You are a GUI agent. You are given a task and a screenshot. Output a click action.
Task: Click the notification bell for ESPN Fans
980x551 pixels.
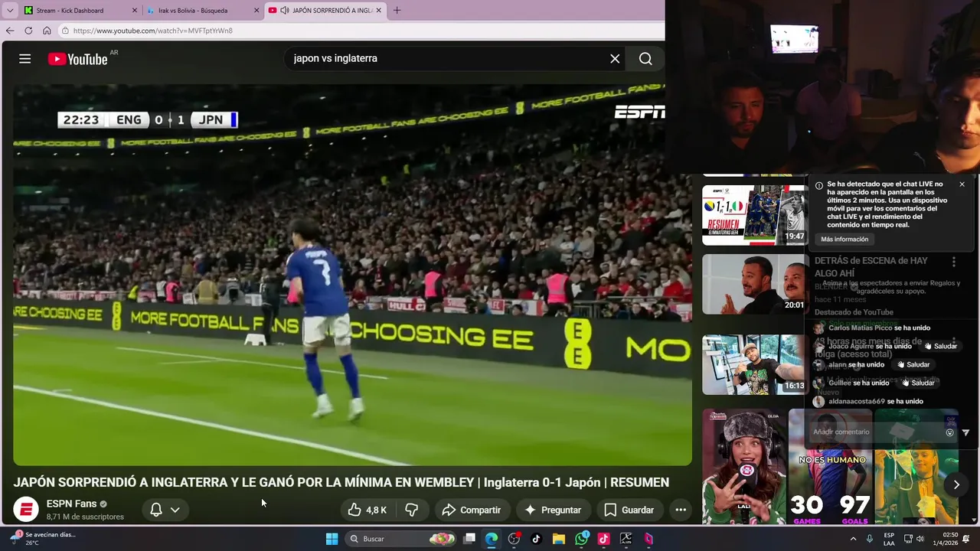click(x=156, y=510)
